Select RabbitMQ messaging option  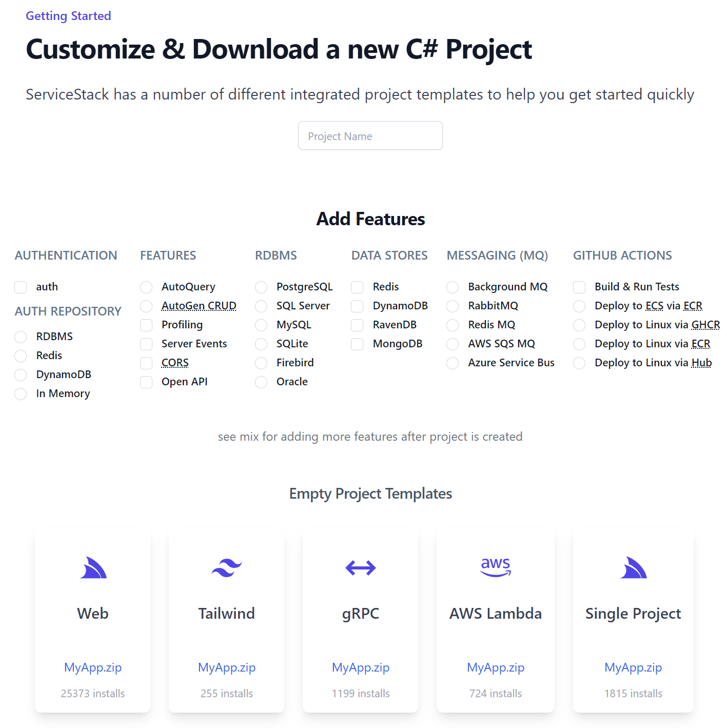point(453,306)
